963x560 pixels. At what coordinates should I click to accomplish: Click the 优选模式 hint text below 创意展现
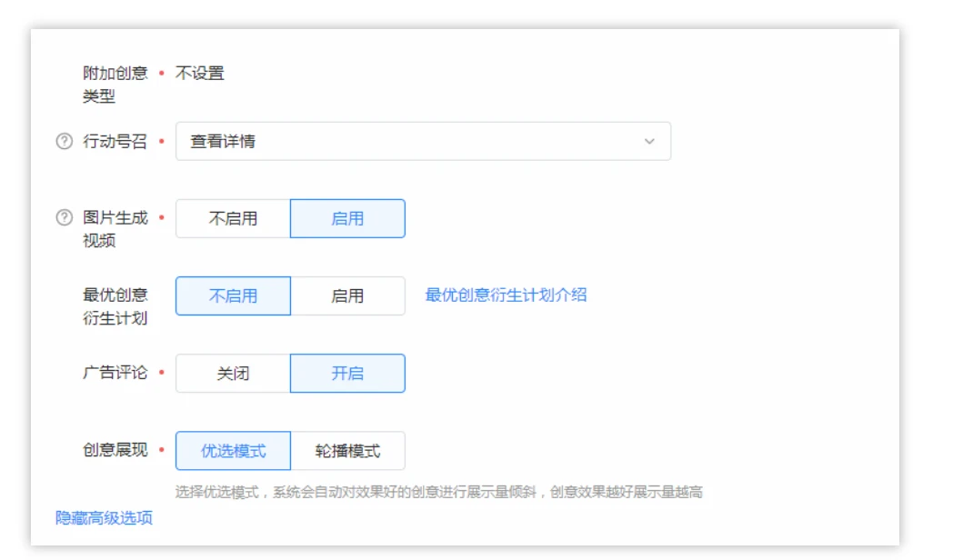click(x=438, y=493)
